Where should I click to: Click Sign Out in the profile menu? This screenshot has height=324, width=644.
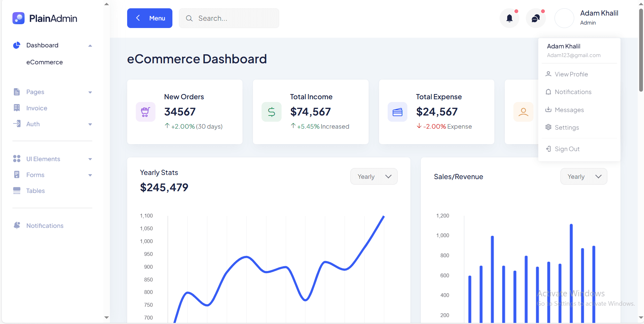click(x=567, y=149)
